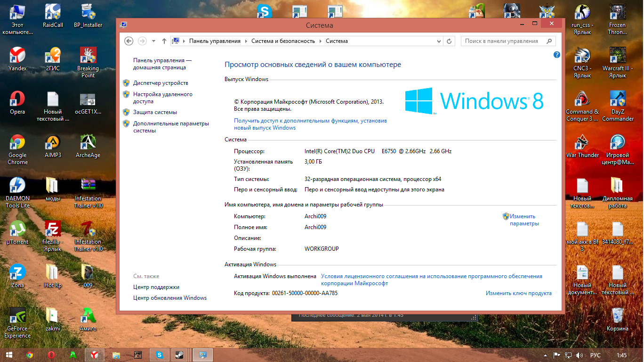Click the help question mark icon
This screenshot has width=644, height=362.
557,55
